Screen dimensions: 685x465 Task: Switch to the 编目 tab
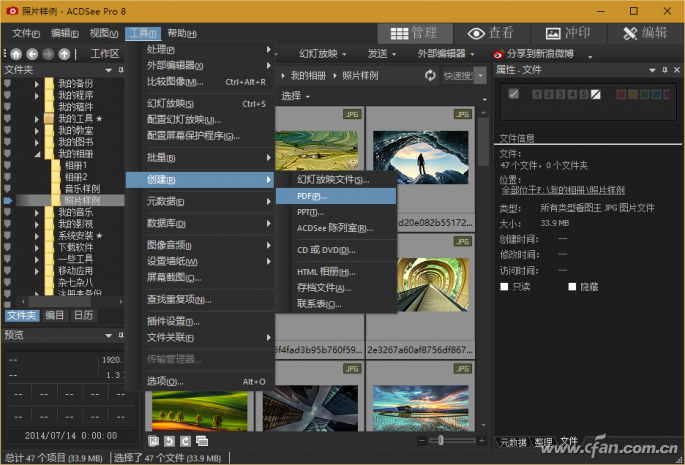tap(55, 316)
